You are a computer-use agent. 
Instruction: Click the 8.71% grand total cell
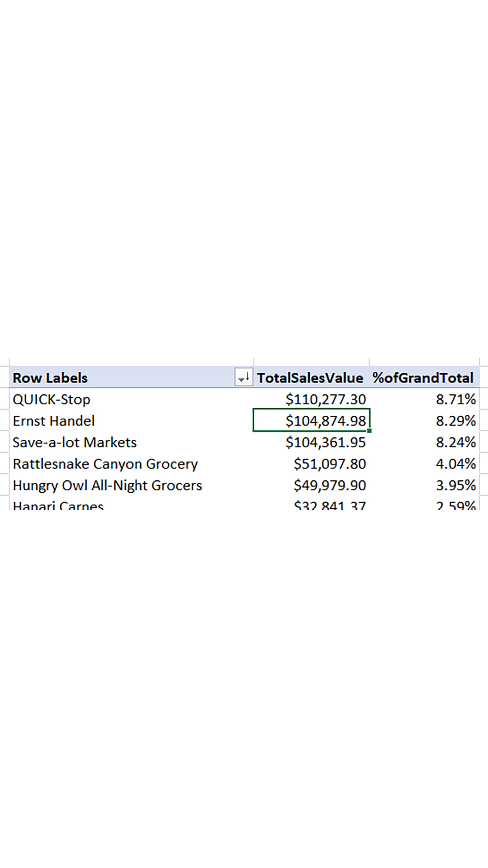coord(456,400)
